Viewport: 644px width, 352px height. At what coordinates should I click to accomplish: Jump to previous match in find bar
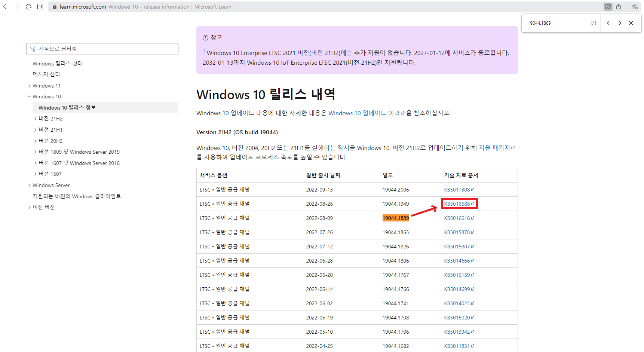coord(608,23)
